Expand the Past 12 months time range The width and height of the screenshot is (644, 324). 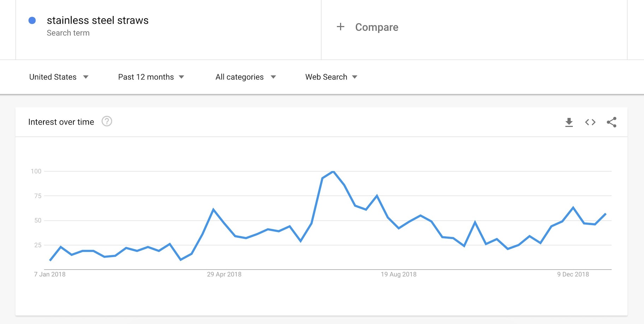point(151,77)
